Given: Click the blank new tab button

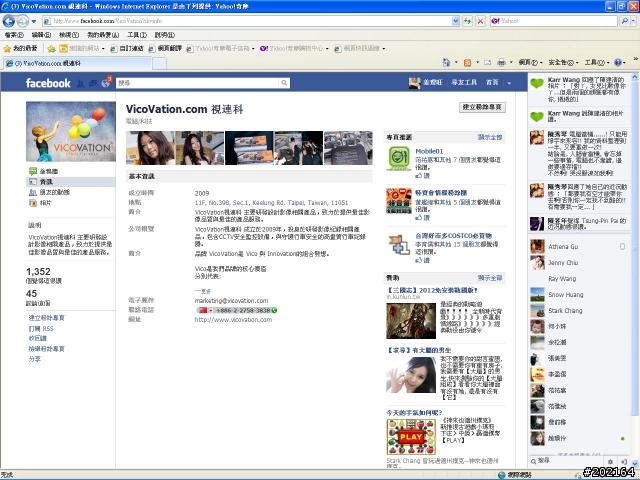Looking at the screenshot, I should tap(159, 63).
